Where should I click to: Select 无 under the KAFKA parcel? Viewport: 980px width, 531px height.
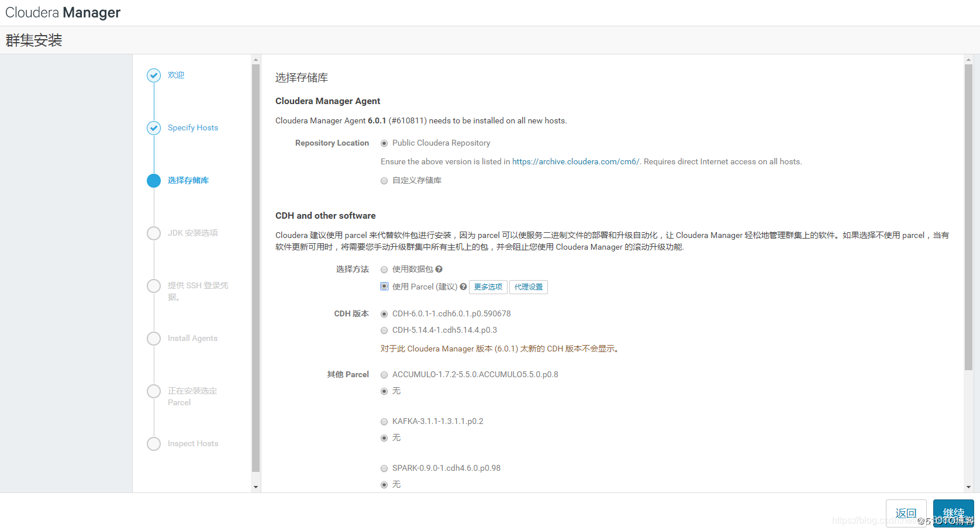tap(384, 438)
